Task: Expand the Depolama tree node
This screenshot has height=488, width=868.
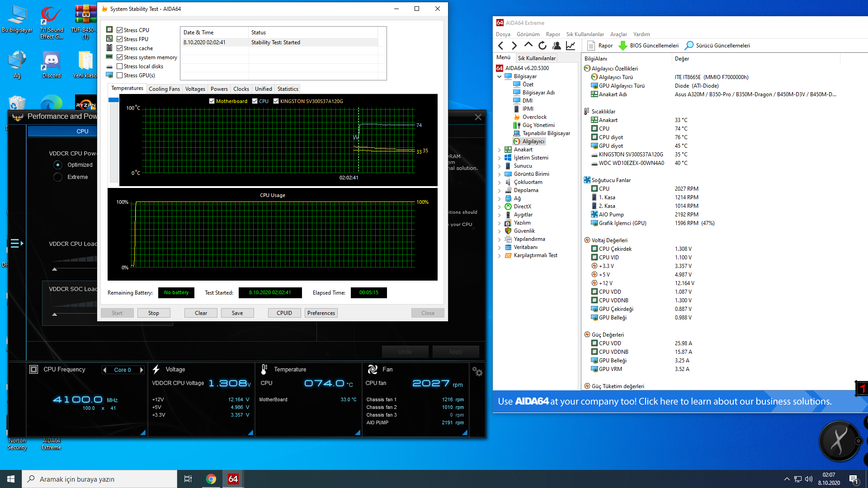Action: coord(499,190)
